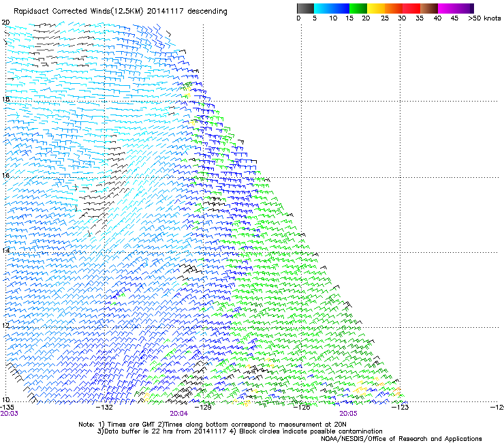This screenshot has height=443, width=504.
Task: Click the green 15-20 knots legend swatch
Action: click(358, 8)
